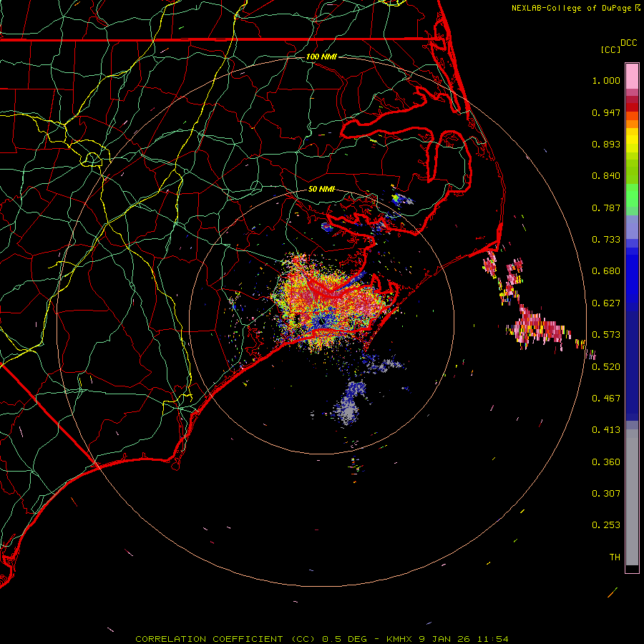Click the 0.573 color scale label
This screenshot has width=644, height=644.
coord(606,335)
